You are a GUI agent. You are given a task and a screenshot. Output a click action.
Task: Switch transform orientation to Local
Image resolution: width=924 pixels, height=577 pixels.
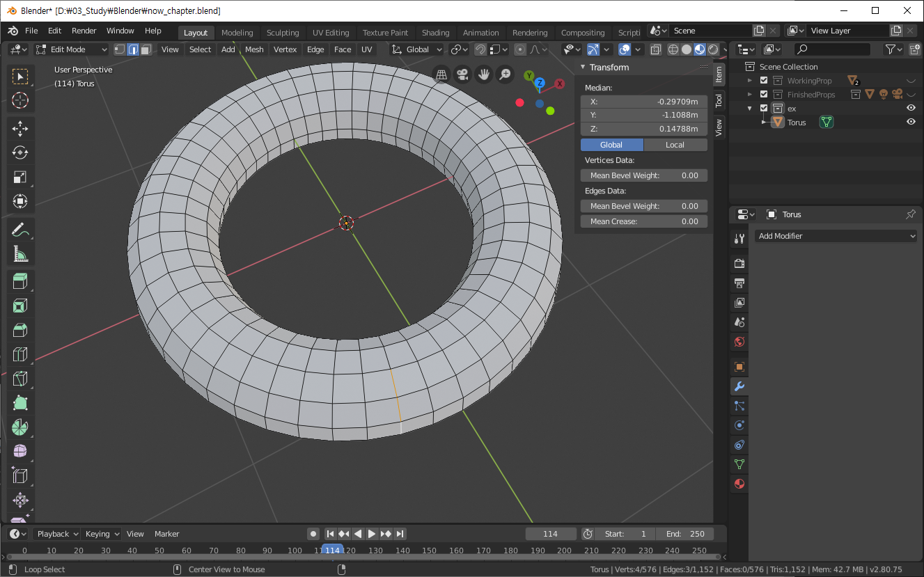[675, 145]
